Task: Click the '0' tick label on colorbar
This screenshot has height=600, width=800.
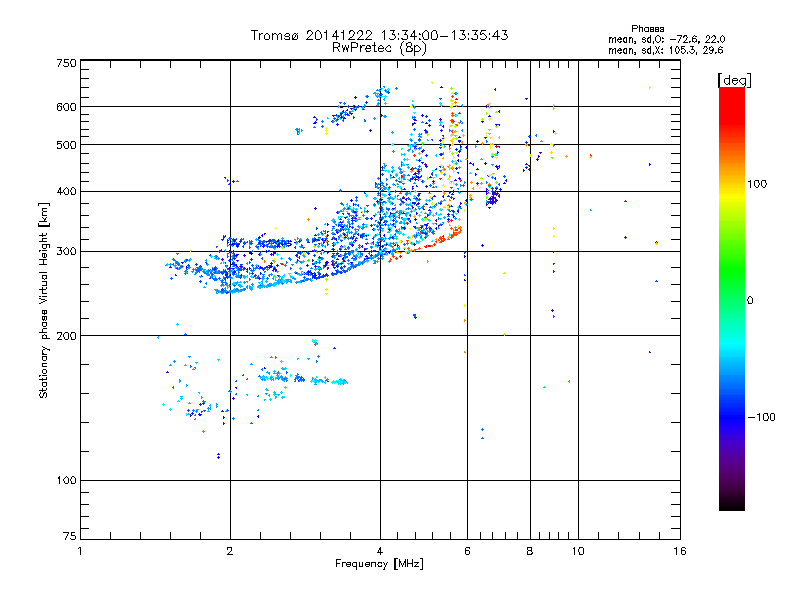Action: click(750, 301)
